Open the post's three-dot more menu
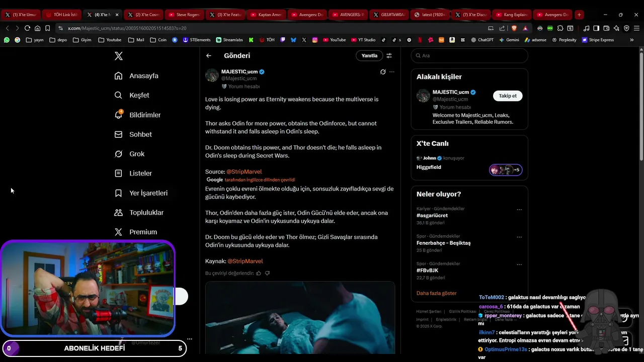The image size is (644, 362). pyautogui.click(x=392, y=72)
